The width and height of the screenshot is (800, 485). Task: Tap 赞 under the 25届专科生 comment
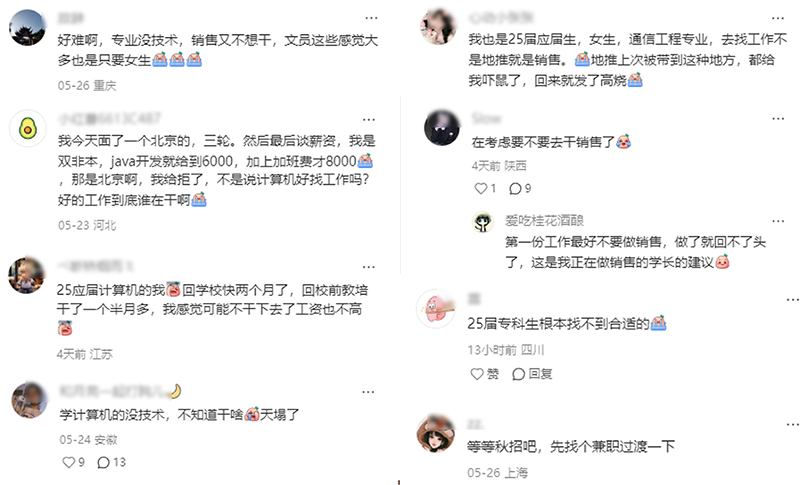pyautogui.click(x=484, y=374)
